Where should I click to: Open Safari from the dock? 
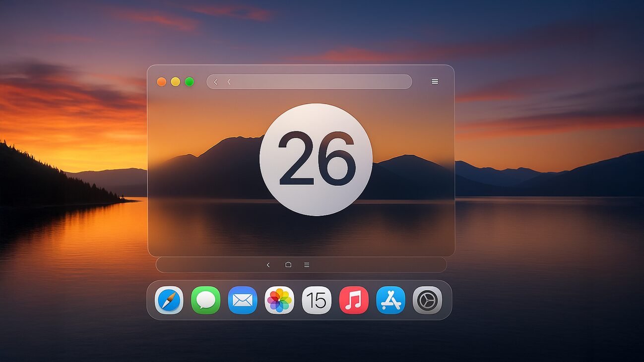tap(169, 300)
